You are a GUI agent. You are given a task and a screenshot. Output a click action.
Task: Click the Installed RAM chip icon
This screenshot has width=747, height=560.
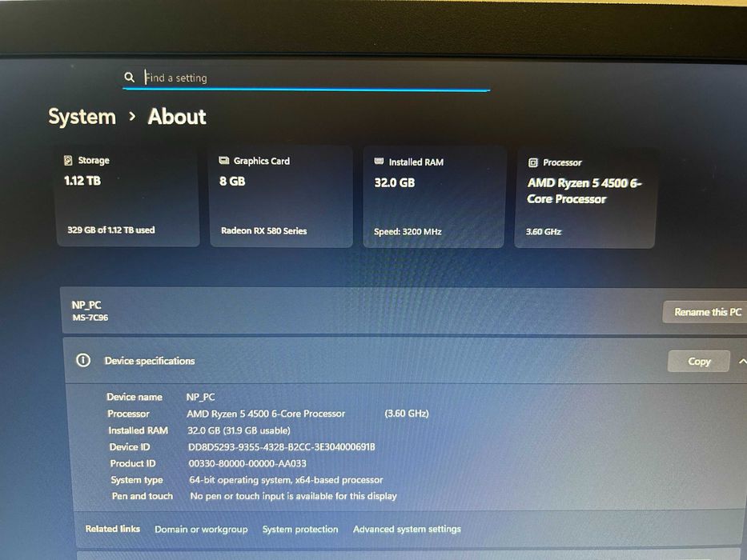click(x=380, y=162)
